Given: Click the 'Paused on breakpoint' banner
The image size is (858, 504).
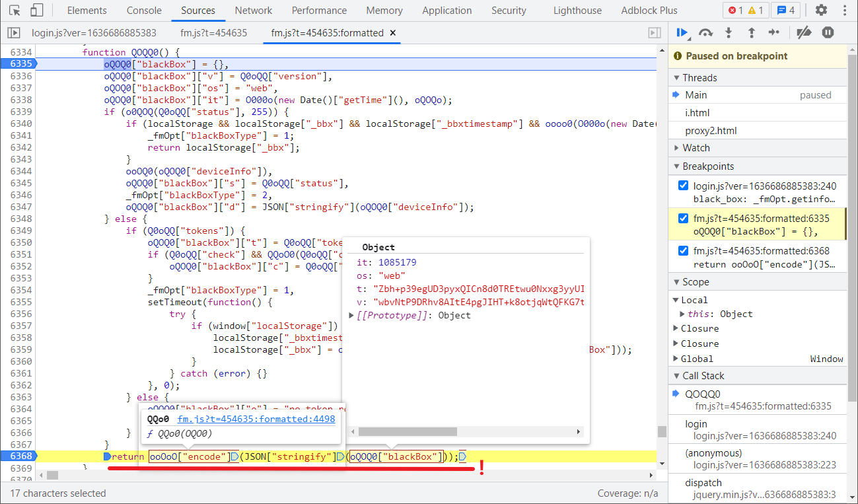Looking at the screenshot, I should click(x=757, y=56).
